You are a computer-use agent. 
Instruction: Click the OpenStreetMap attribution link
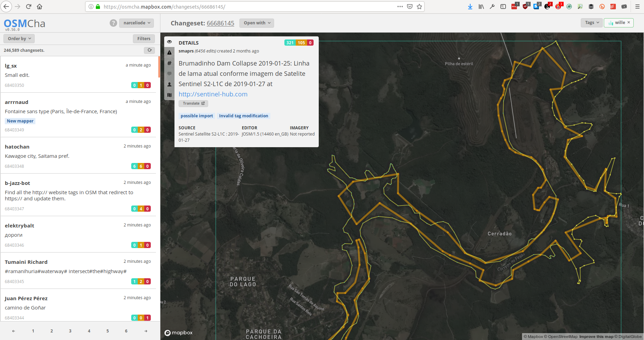561,337
